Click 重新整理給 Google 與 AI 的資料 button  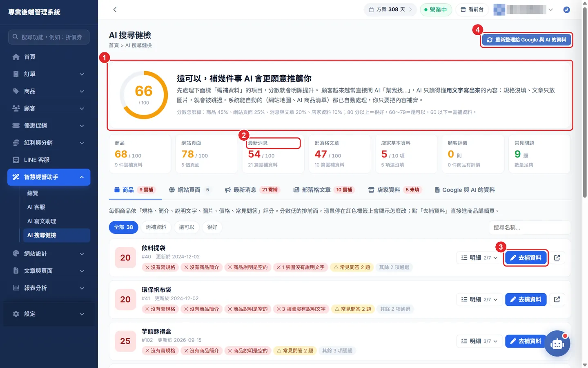[x=526, y=40]
